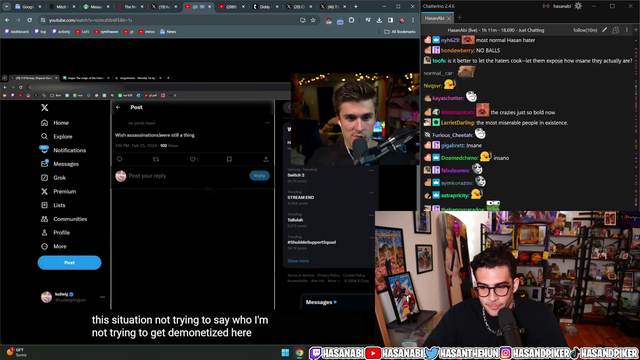Switch to the Diddy browser tab

[264, 7]
